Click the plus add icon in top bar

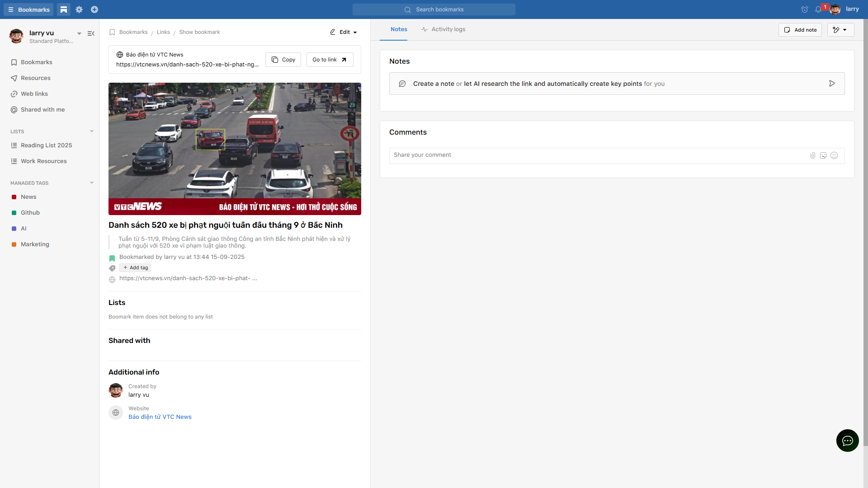94,9
